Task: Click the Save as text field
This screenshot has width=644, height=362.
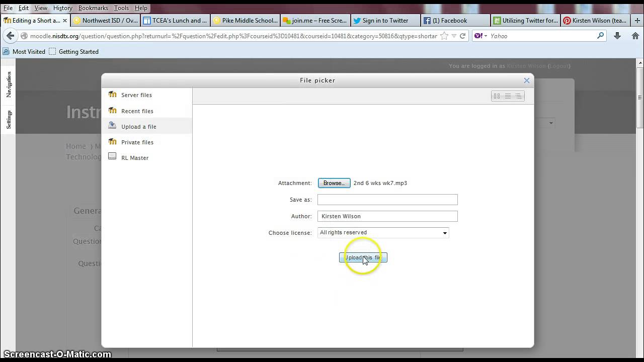Action: 387,200
